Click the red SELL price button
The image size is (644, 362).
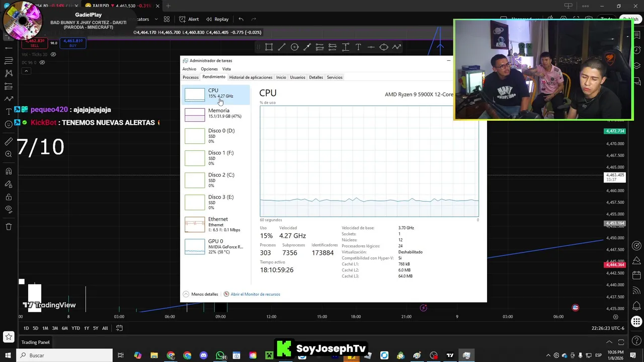[x=35, y=43]
